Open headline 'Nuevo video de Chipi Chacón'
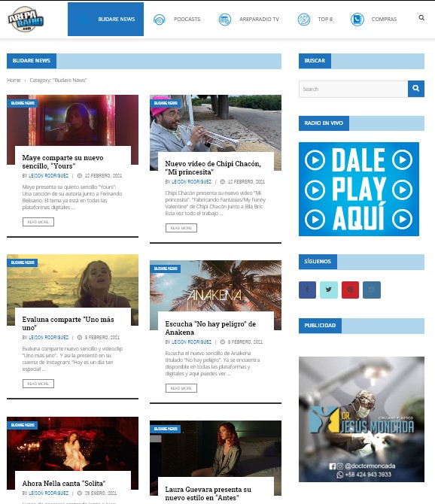Image resolution: width=435 pixels, height=504 pixels. click(x=213, y=168)
